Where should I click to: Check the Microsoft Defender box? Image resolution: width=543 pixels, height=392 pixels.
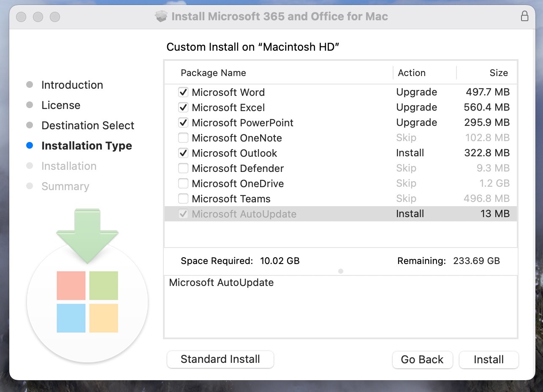(x=183, y=168)
